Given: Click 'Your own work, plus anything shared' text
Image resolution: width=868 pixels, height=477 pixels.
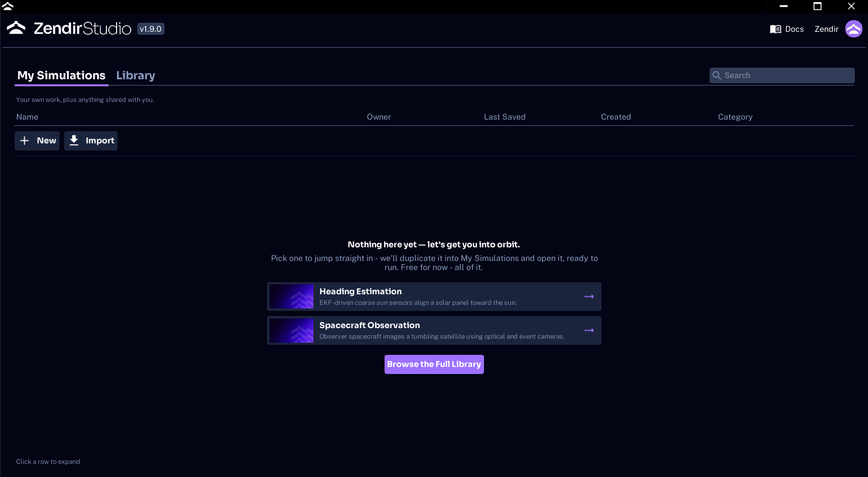Looking at the screenshot, I should coord(85,100).
